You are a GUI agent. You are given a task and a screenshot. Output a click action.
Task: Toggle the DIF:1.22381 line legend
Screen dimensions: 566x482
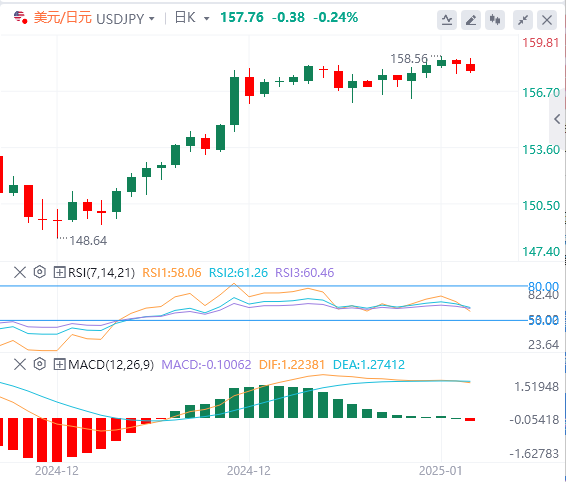292,365
